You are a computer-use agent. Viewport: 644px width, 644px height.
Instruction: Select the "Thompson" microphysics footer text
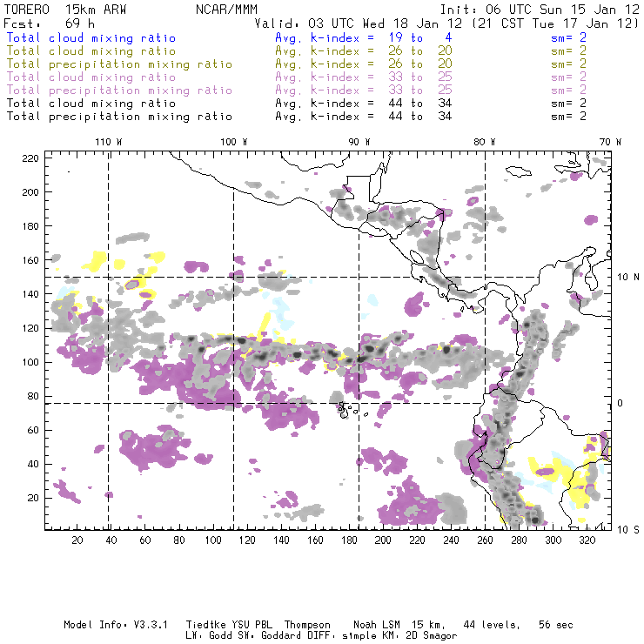point(307,625)
